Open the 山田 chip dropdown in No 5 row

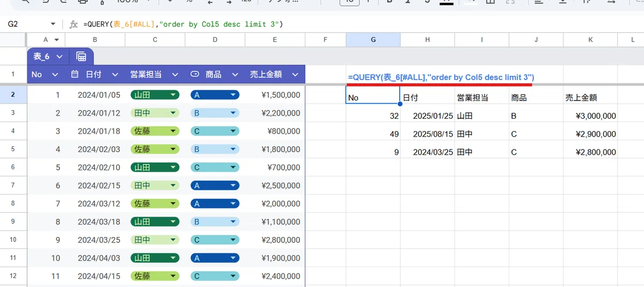pos(173,168)
